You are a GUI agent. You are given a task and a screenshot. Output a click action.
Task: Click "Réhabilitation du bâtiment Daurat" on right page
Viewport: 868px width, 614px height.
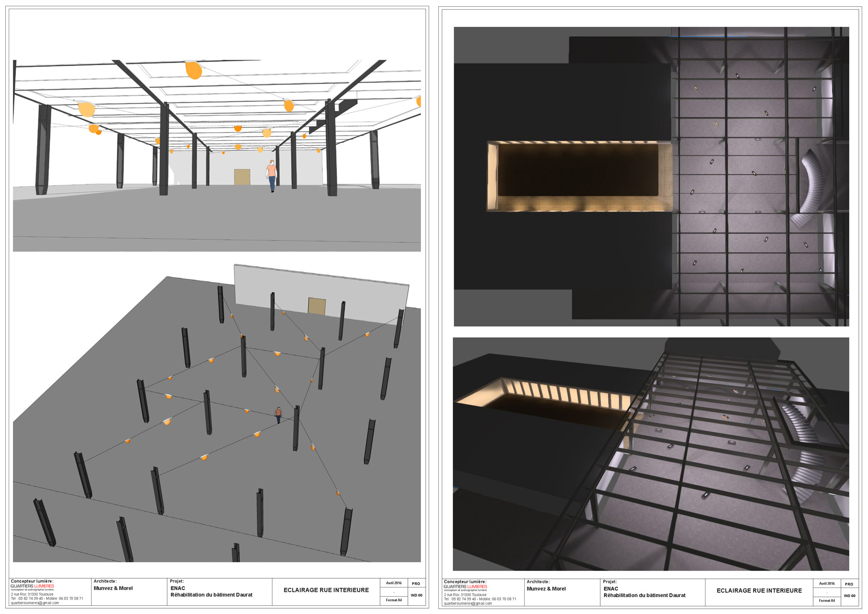[x=644, y=596]
